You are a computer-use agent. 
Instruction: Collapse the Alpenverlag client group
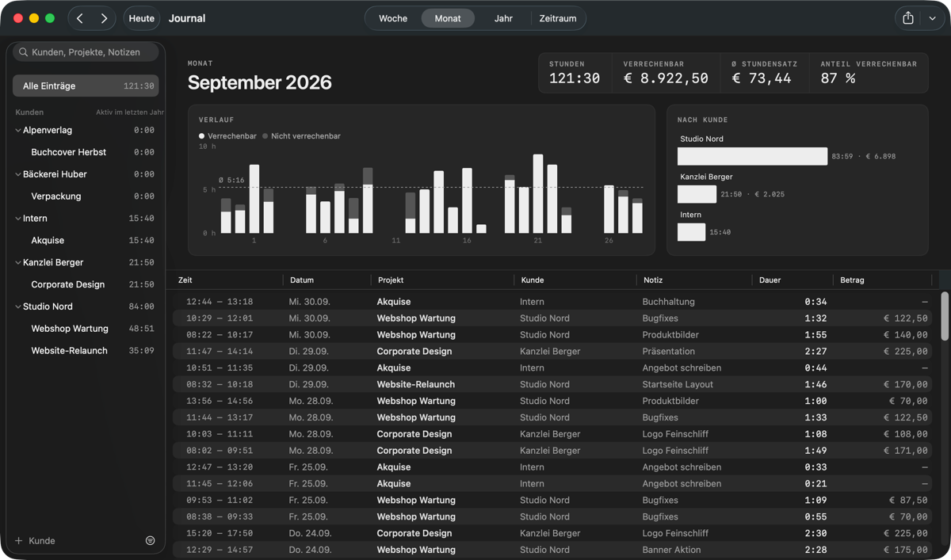click(18, 130)
